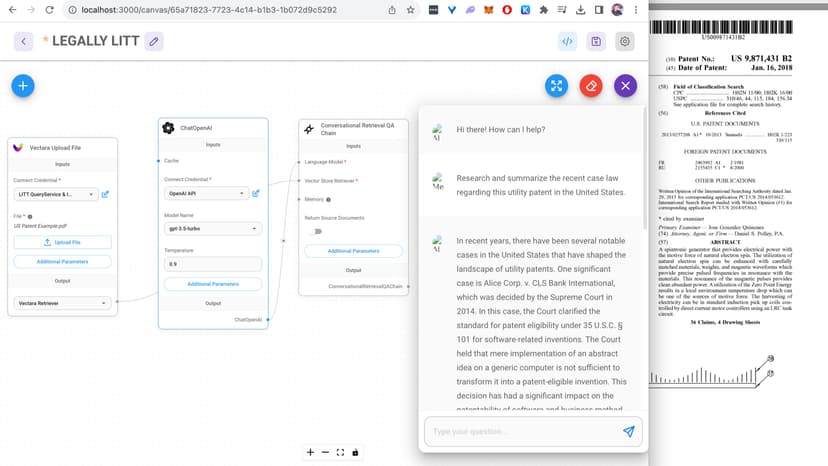Open the browser extensions puzzle menu
The image size is (828, 466).
(543, 10)
